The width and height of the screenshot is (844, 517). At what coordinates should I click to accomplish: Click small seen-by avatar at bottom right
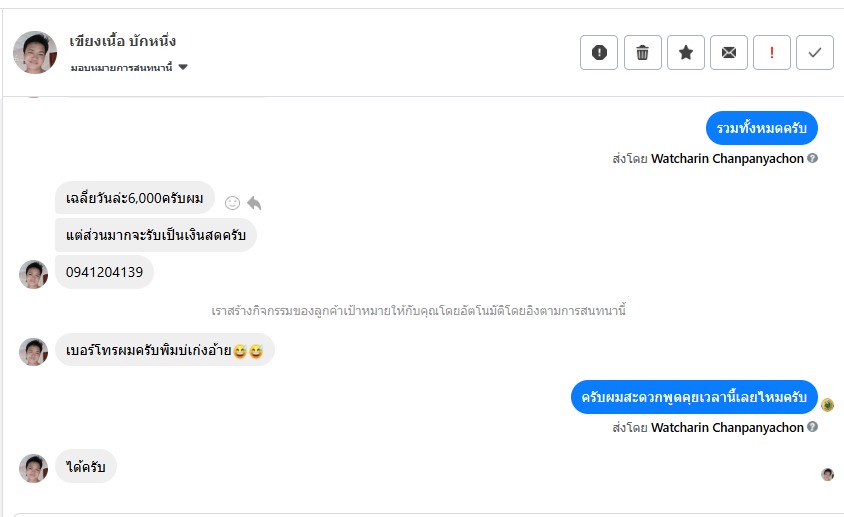(827, 474)
